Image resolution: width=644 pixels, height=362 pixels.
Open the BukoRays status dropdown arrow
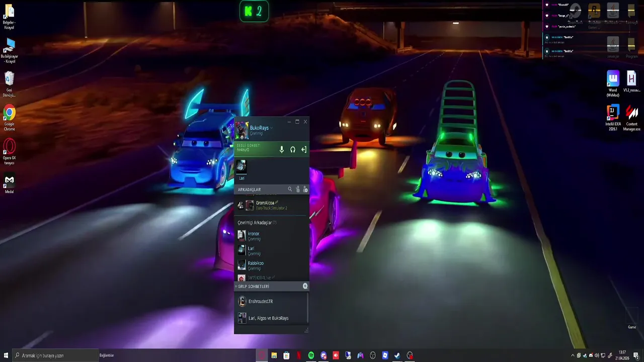[x=272, y=128]
